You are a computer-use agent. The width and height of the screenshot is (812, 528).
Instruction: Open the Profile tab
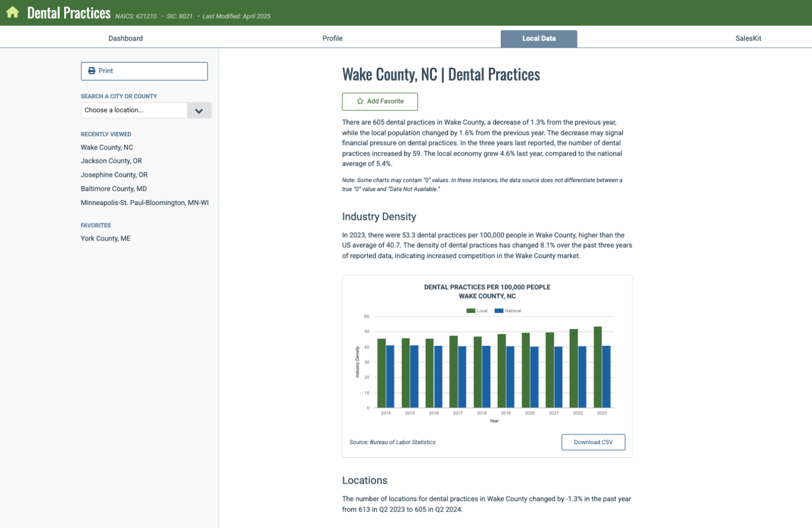coord(332,38)
